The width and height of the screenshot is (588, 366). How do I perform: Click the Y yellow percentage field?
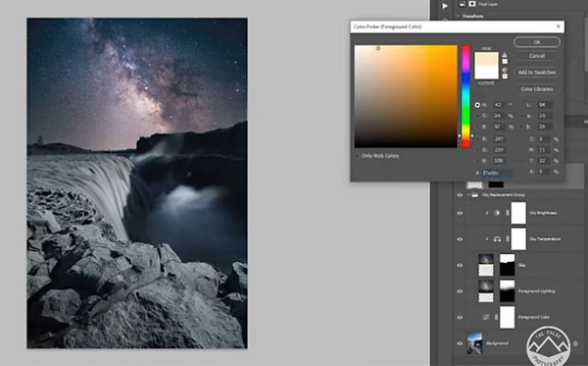544,161
